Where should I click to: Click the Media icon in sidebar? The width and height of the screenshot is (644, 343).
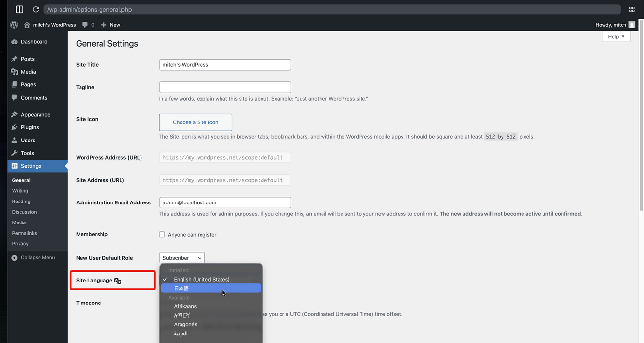[14, 72]
